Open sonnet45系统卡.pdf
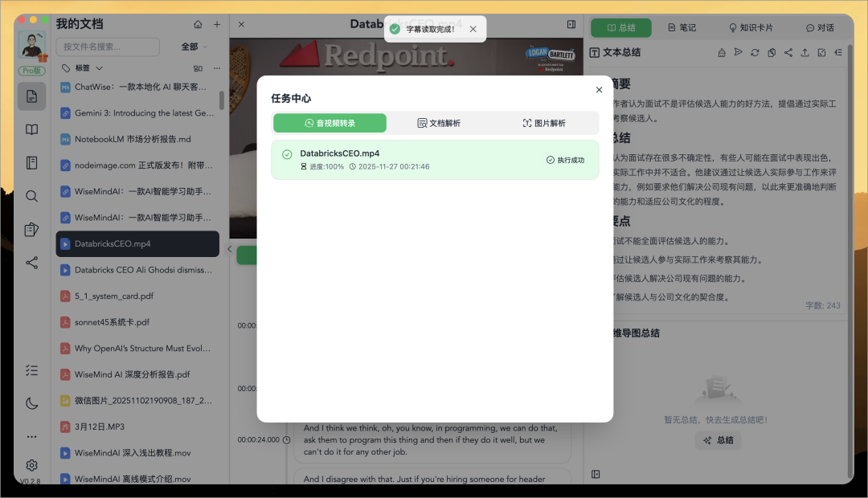868x498 pixels. click(137, 322)
